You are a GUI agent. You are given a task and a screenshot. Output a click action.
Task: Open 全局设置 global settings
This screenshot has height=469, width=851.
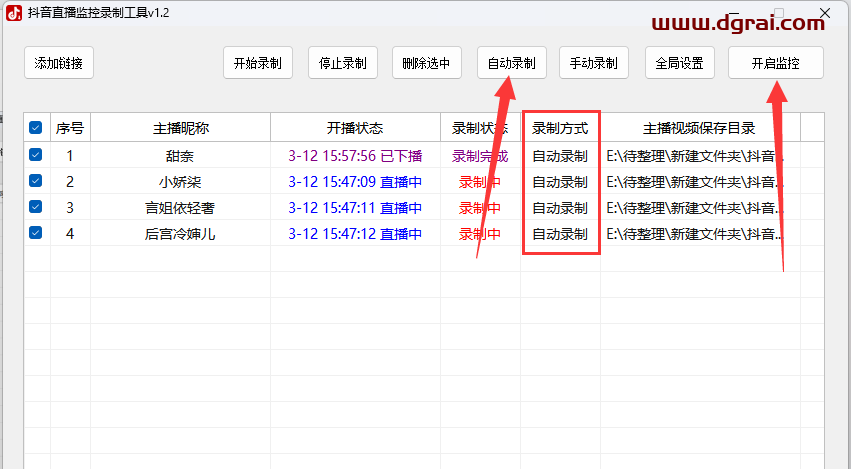(x=679, y=63)
